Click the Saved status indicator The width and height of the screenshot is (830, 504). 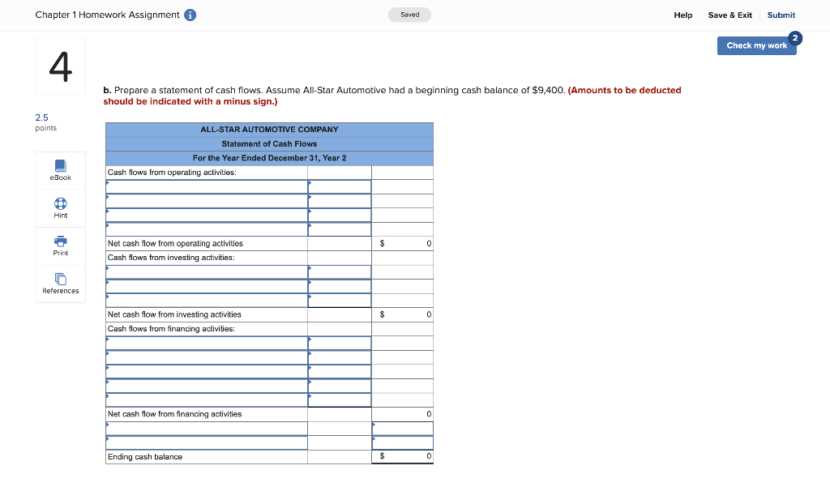pos(409,15)
